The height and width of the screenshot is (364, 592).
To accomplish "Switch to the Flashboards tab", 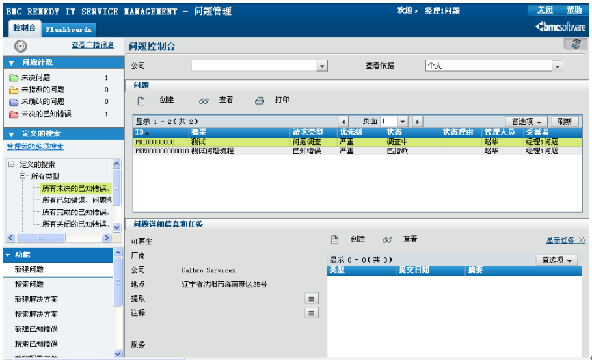I will pyautogui.click(x=69, y=29).
